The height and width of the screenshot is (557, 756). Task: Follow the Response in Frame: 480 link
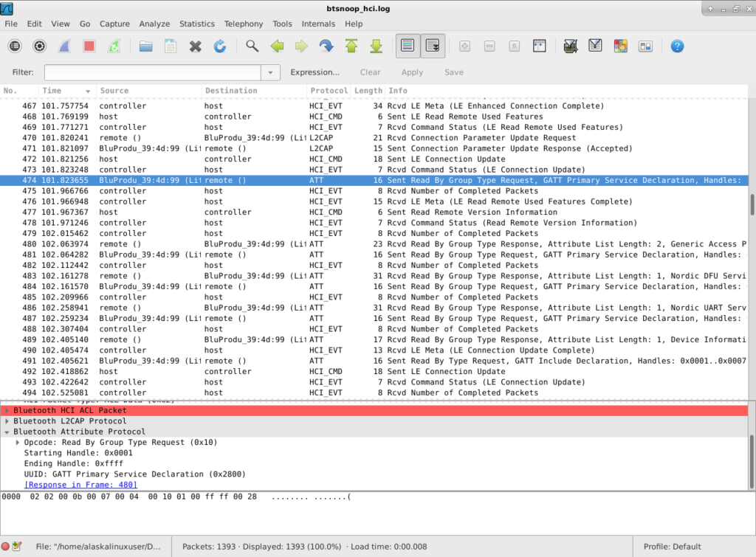click(x=80, y=485)
